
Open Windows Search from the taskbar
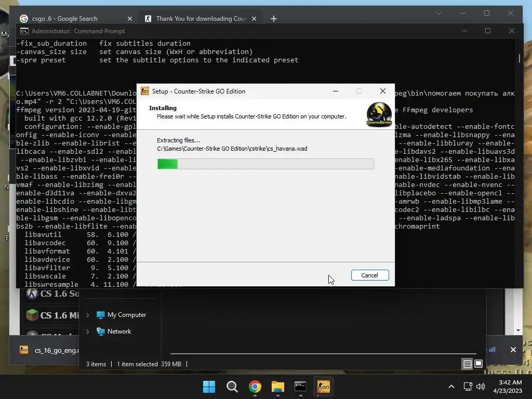(232, 387)
